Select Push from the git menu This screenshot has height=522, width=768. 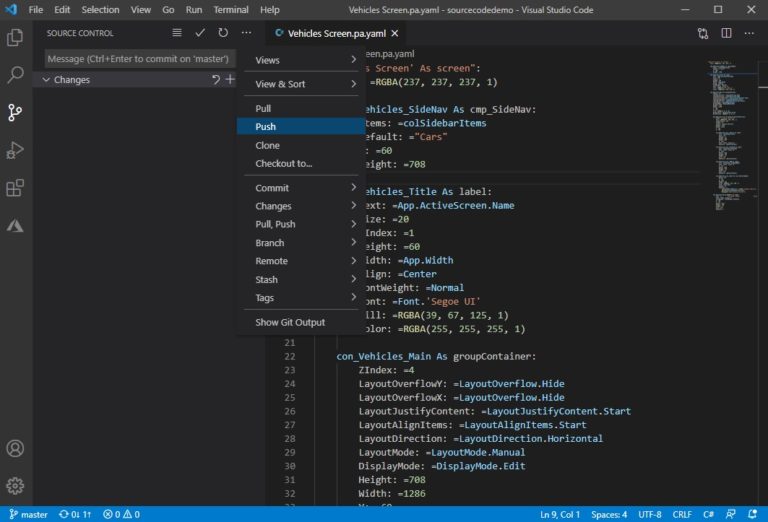click(x=266, y=127)
